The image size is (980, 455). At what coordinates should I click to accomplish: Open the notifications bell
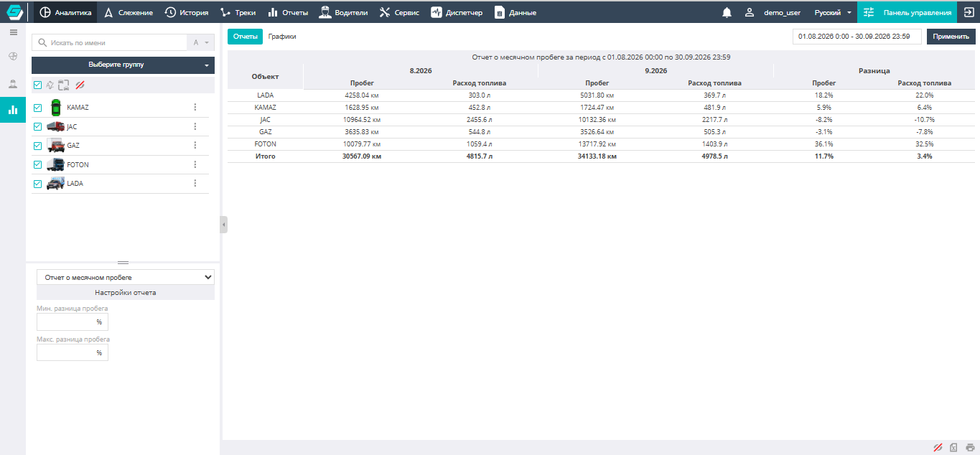click(x=727, y=12)
